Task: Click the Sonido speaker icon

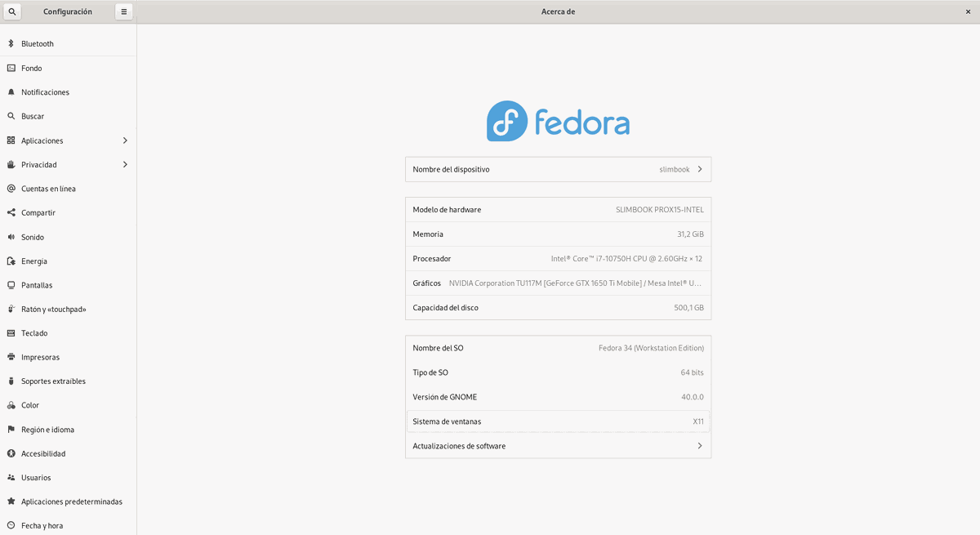Action: tap(11, 237)
